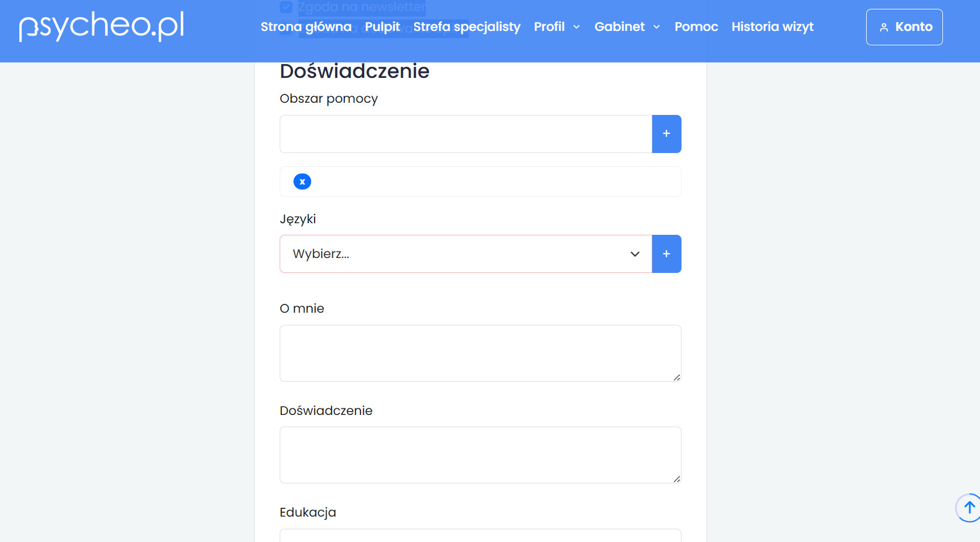
Task: View Historia wizyt
Action: click(x=772, y=27)
